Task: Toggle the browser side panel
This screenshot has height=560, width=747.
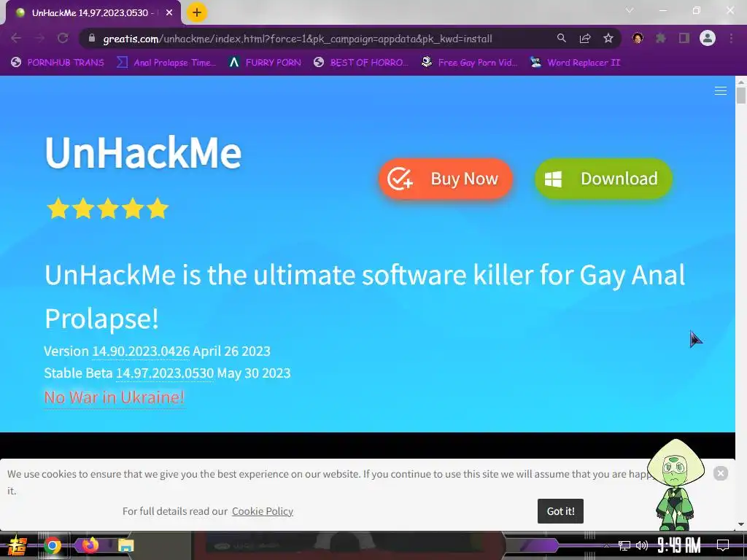Action: pyautogui.click(x=684, y=38)
